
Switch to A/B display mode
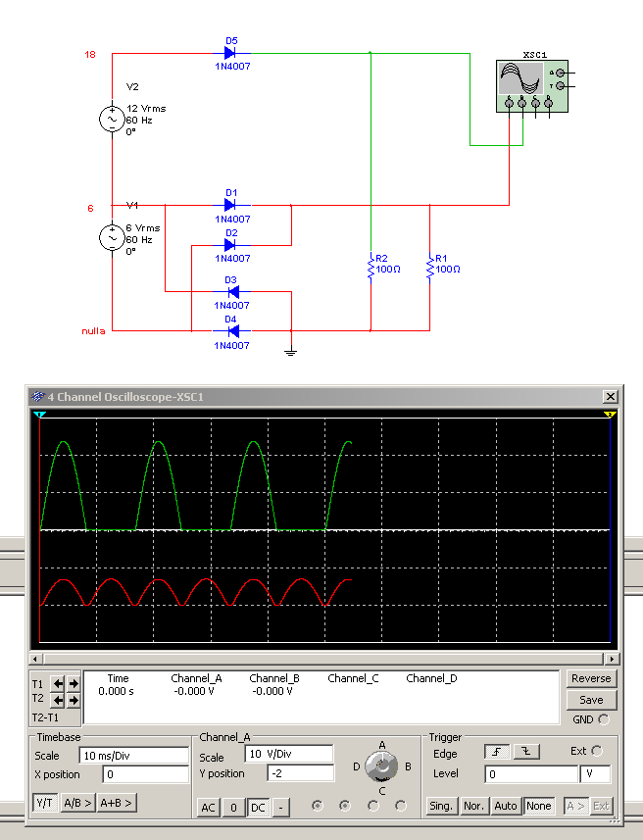[x=77, y=803]
